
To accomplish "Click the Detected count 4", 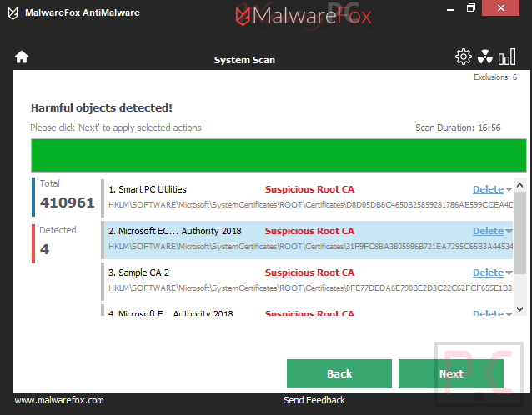I will coord(44,249).
